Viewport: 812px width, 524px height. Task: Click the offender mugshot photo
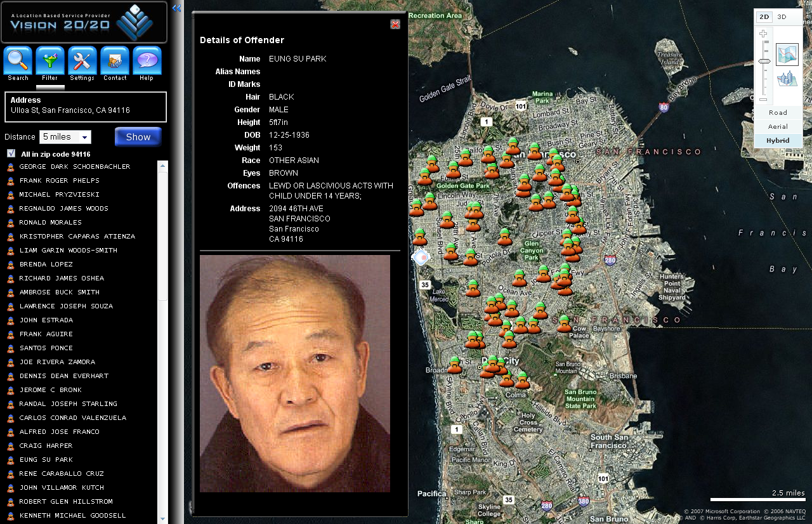click(295, 374)
